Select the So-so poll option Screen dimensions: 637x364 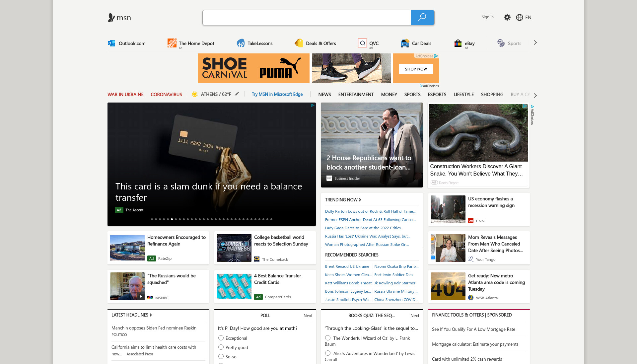(x=221, y=356)
